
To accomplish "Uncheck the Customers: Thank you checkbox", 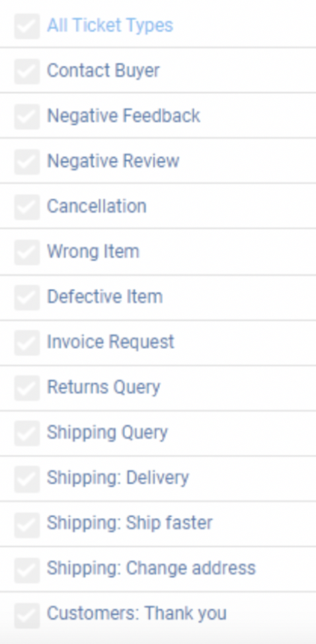I will (27, 616).
